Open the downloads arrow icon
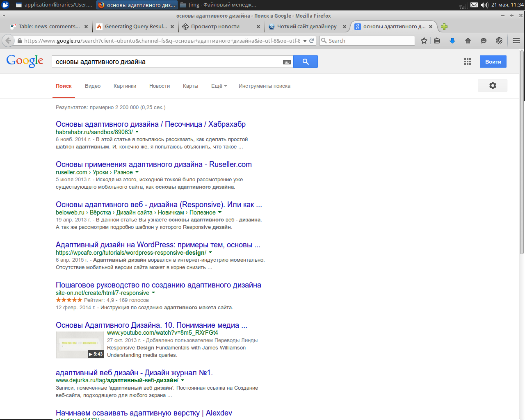 point(452,41)
